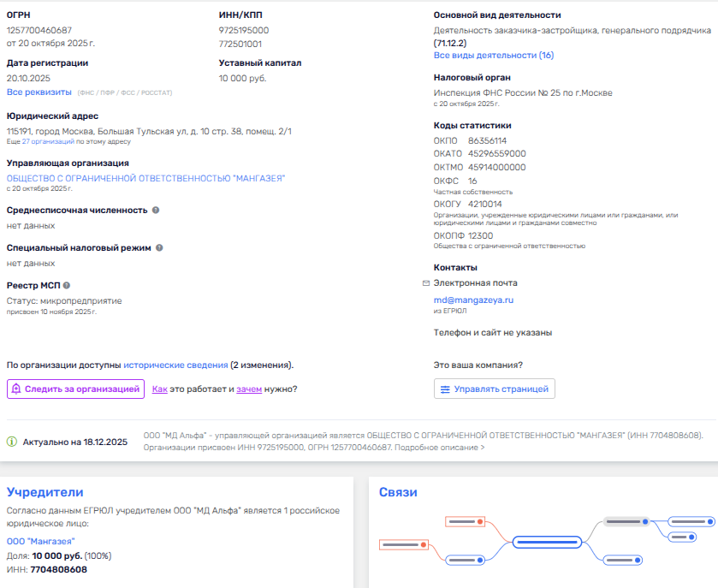This screenshot has height=588, width=718.
Task: Click question mark icon near Реестр МСП
Action: pyautogui.click(x=67, y=286)
